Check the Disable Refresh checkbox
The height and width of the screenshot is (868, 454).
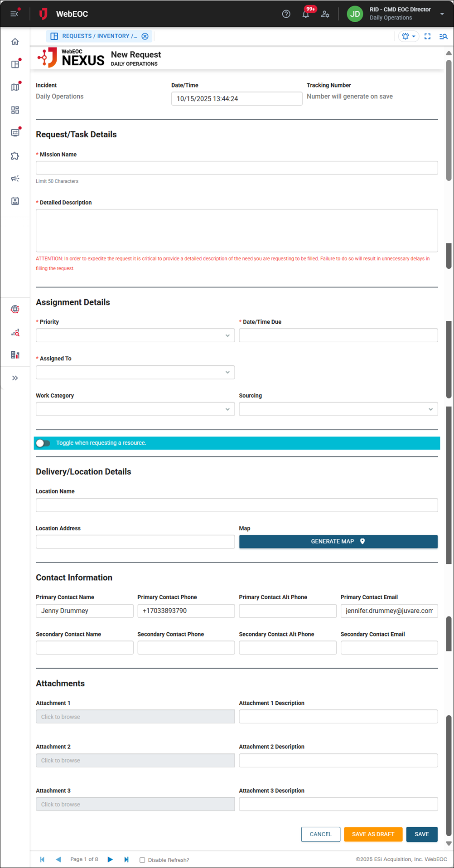coord(142,860)
